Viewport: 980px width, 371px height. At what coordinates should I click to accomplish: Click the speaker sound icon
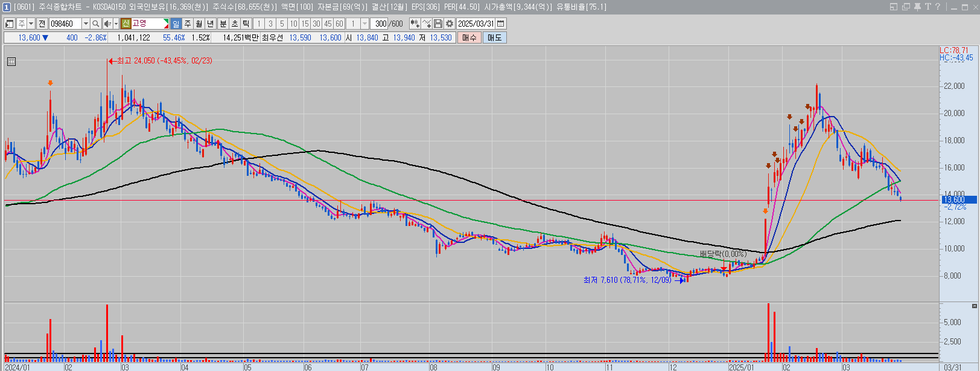(107, 24)
